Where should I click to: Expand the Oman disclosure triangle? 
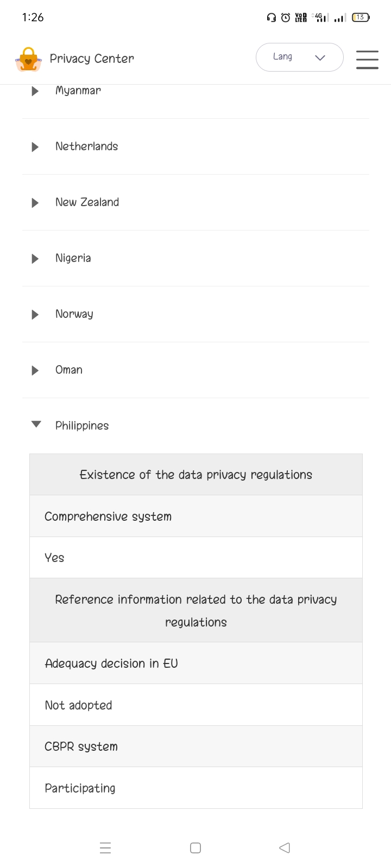click(x=35, y=371)
